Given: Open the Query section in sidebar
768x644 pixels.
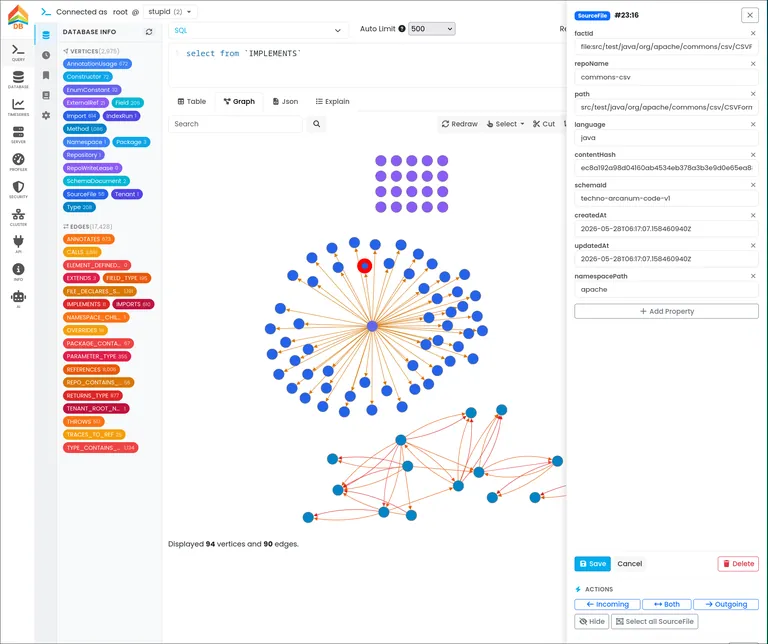Looking at the screenshot, I should [18, 52].
